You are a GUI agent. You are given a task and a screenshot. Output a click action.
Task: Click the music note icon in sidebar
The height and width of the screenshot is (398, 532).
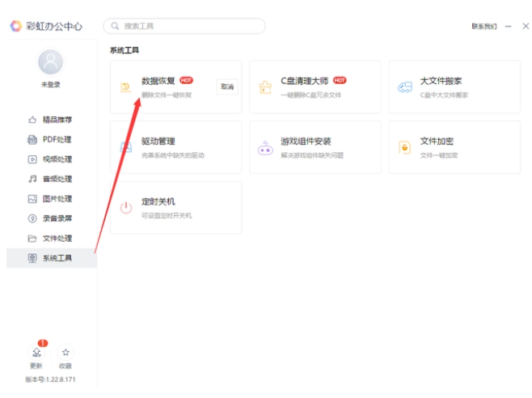(x=32, y=179)
